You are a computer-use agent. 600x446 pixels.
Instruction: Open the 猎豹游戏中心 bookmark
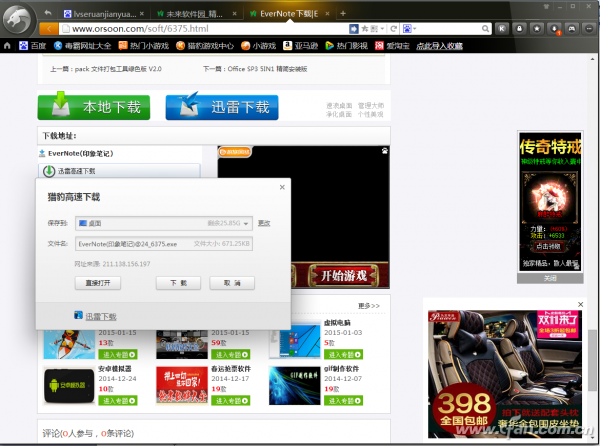205,46
